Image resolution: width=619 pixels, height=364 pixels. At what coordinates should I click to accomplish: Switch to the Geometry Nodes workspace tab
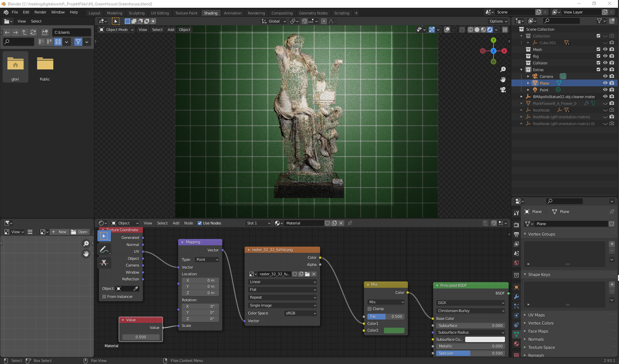(313, 13)
